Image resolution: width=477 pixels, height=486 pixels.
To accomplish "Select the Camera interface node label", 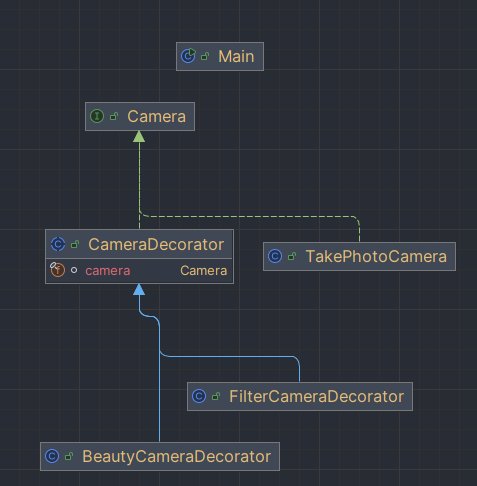I will coord(157,116).
